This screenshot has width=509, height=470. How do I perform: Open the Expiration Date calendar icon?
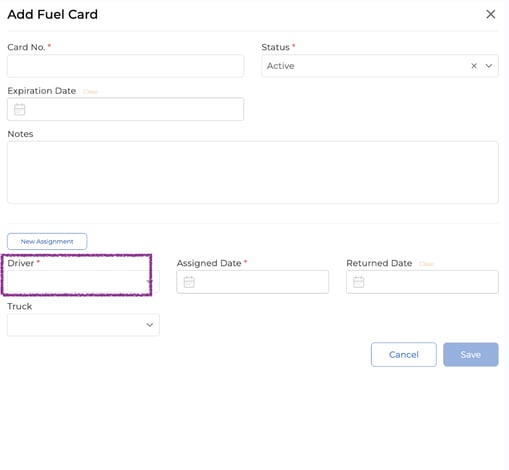coord(19,109)
